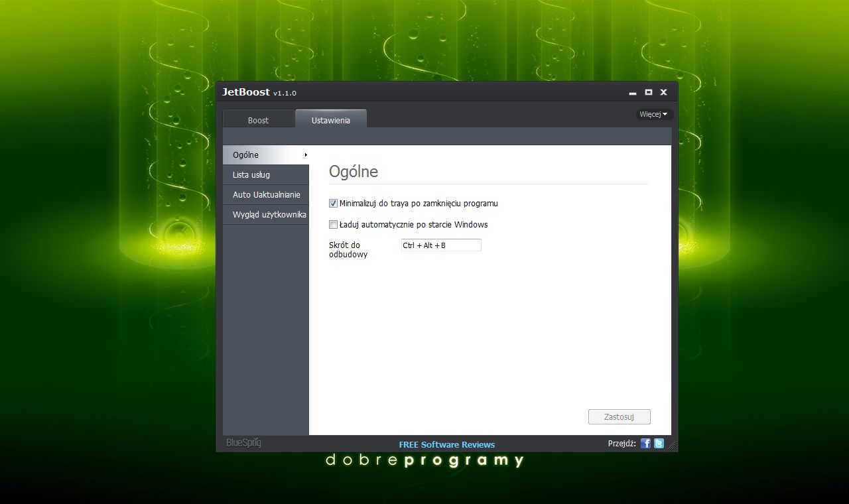Click the window resize grip corner
The image size is (849, 504).
pos(672,446)
